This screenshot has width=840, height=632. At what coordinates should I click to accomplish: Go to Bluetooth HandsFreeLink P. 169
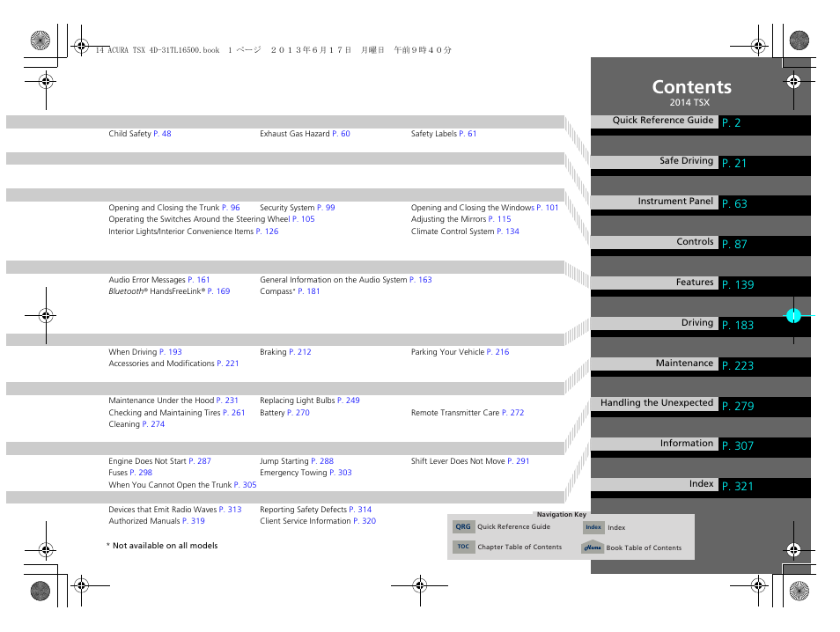tap(169, 291)
